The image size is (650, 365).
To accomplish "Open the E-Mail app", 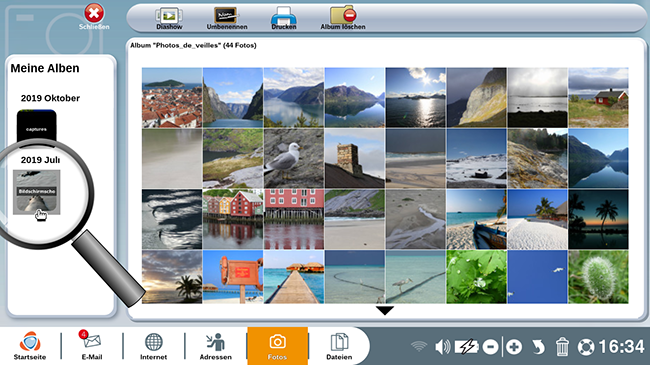I will (x=92, y=346).
